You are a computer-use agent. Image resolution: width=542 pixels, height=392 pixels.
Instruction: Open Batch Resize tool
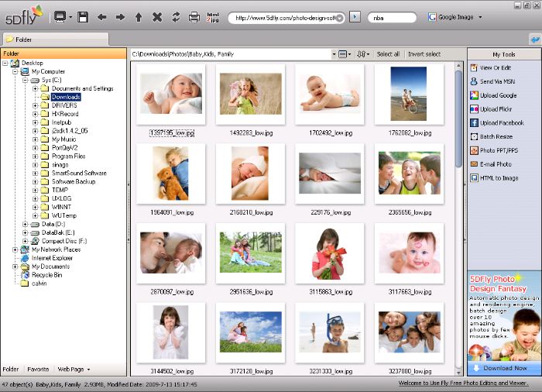click(496, 136)
